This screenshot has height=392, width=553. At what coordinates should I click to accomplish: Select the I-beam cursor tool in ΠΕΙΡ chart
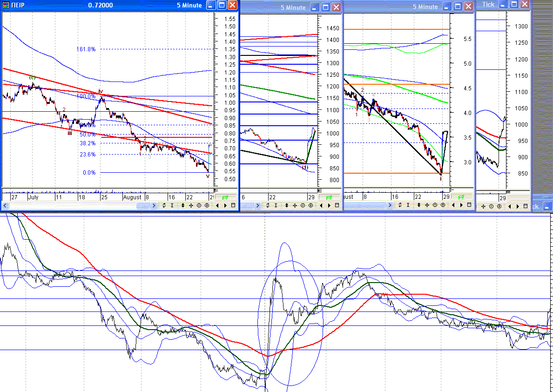[x=172, y=205]
